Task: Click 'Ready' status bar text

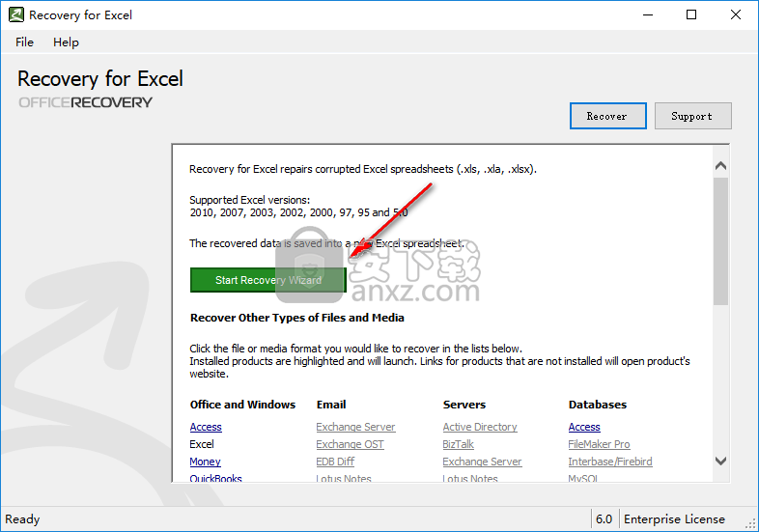Action: pos(22,518)
